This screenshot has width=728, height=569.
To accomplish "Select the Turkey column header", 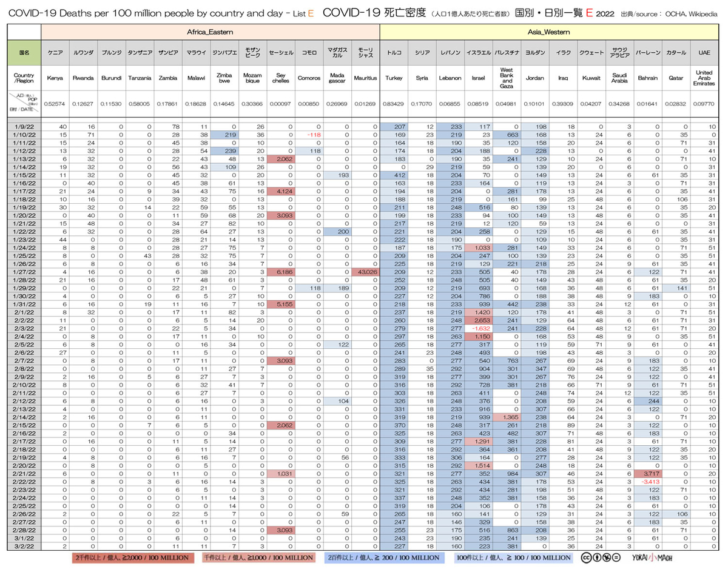I will (394, 78).
